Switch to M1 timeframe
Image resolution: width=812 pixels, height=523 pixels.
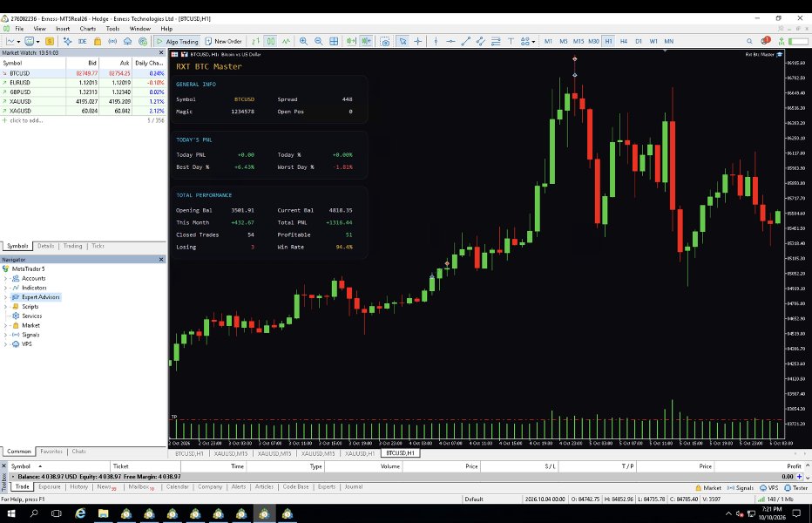(x=548, y=41)
